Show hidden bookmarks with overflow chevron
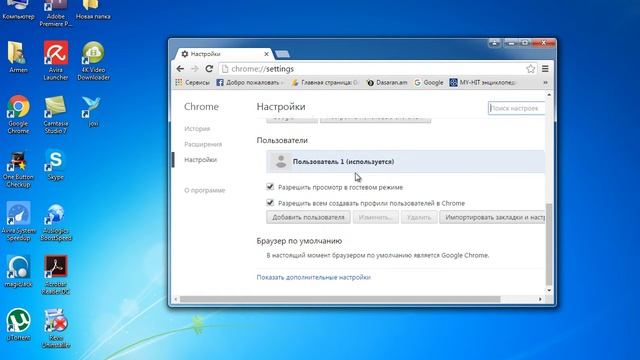Image resolution: width=640 pixels, height=360 pixels. coord(545,82)
